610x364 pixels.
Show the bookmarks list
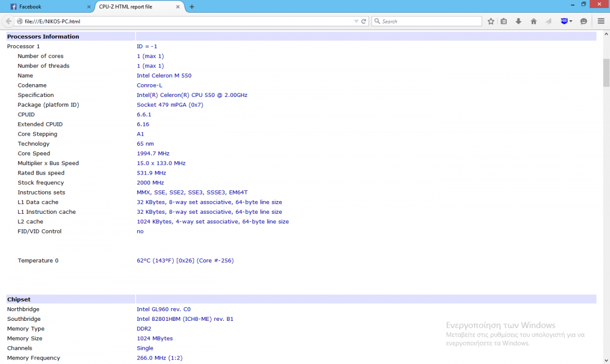tap(504, 21)
